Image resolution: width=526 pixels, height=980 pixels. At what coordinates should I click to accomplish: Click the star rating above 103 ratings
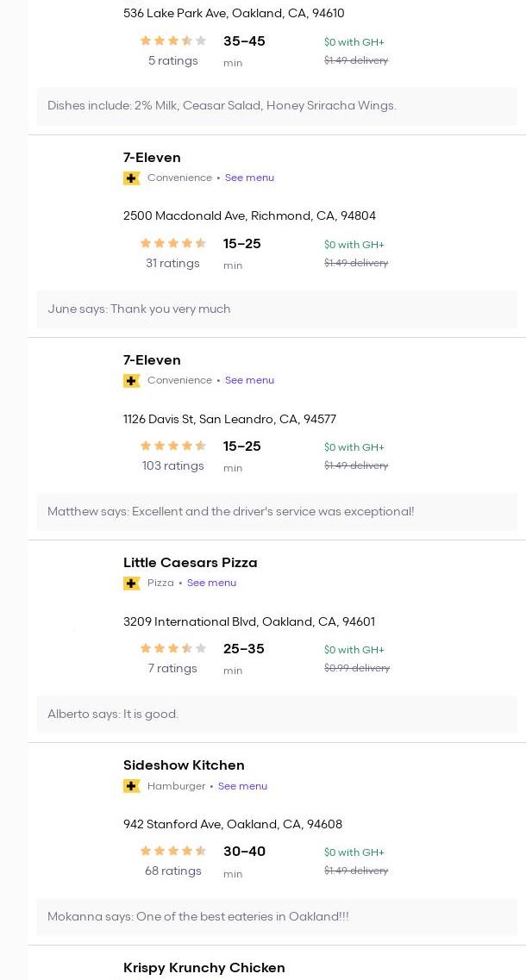pyautogui.click(x=173, y=446)
